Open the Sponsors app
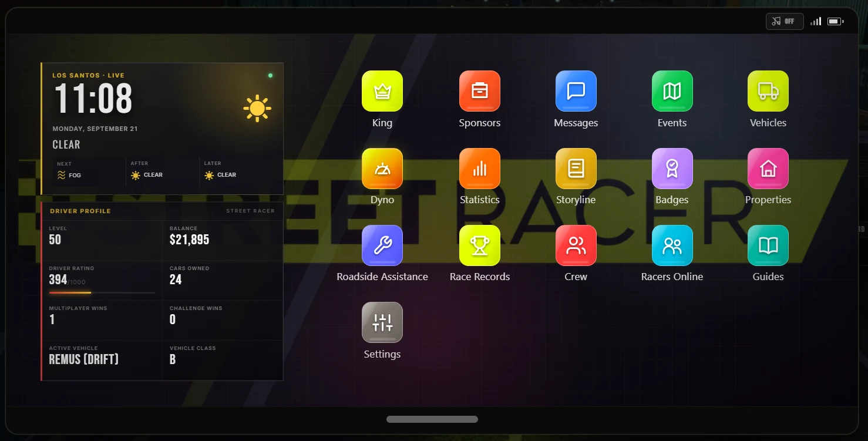Screen dimensions: 868x441 coord(480,91)
